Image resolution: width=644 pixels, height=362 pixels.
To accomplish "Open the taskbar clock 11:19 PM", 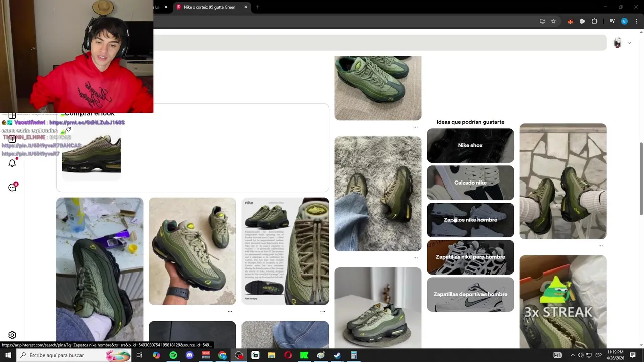I will [616, 355].
